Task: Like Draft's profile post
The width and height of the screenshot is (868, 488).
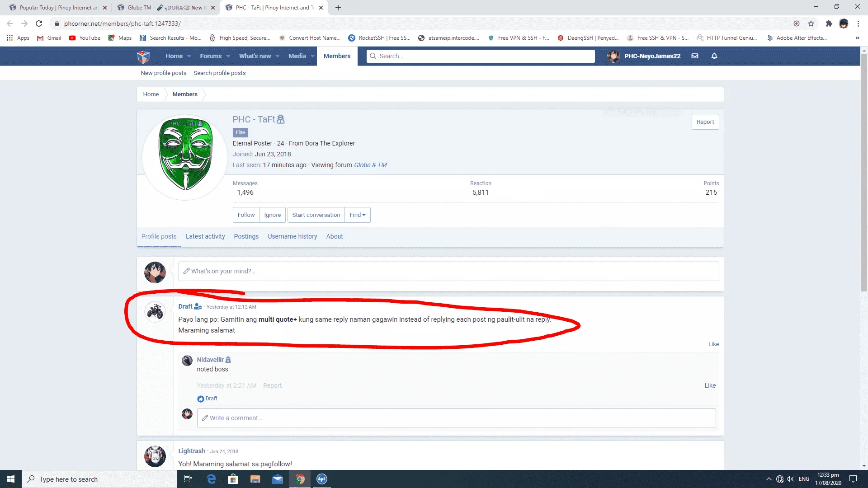Action: [x=713, y=344]
